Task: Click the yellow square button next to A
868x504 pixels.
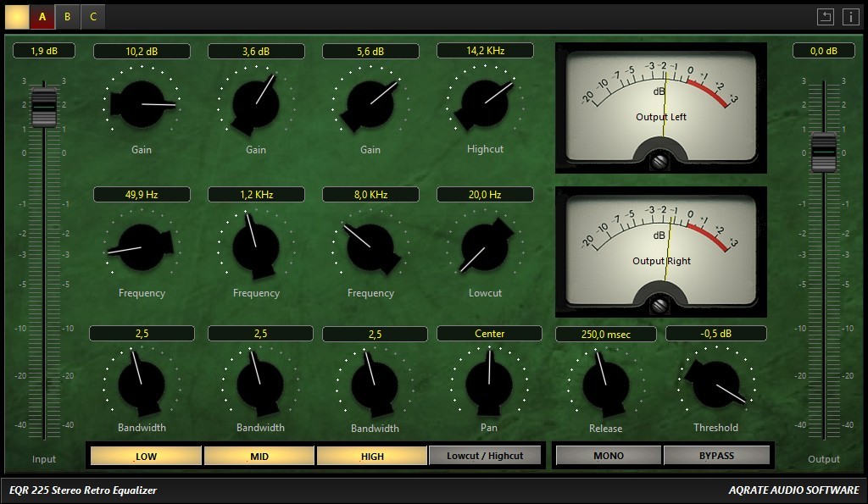Action: coord(16,16)
